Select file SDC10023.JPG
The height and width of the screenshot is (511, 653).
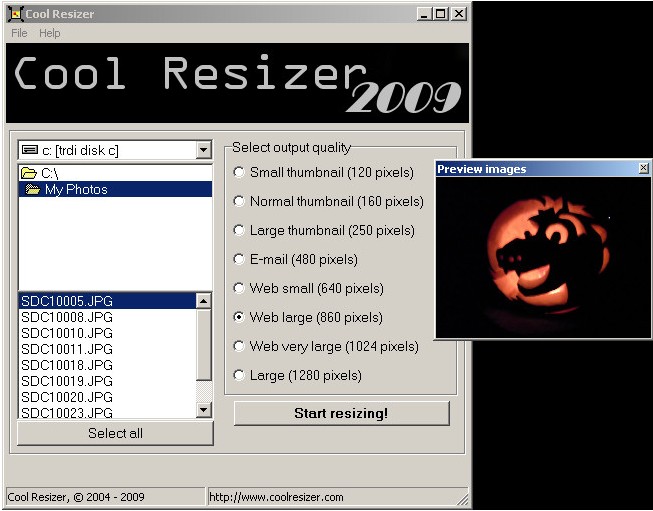click(x=108, y=412)
